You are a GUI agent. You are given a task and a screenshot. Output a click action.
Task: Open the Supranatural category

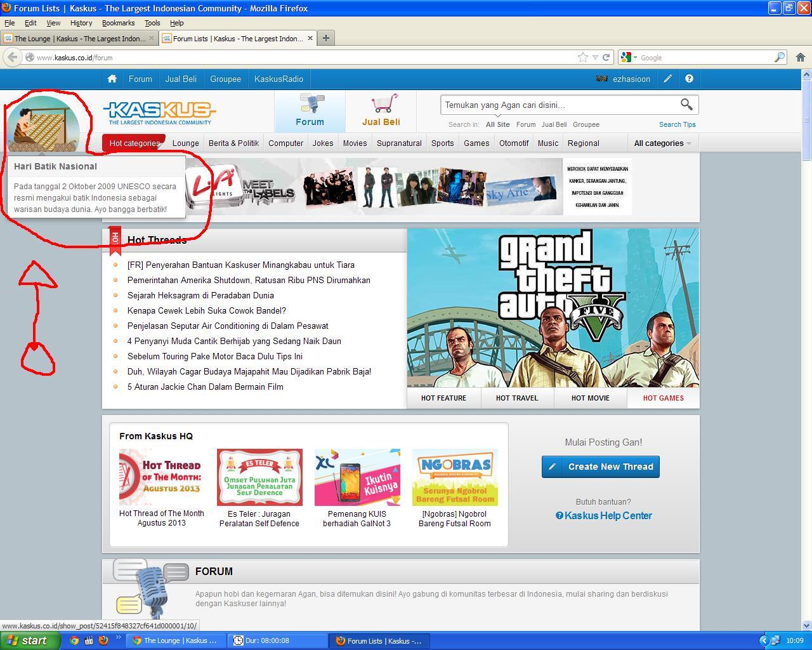click(x=399, y=143)
